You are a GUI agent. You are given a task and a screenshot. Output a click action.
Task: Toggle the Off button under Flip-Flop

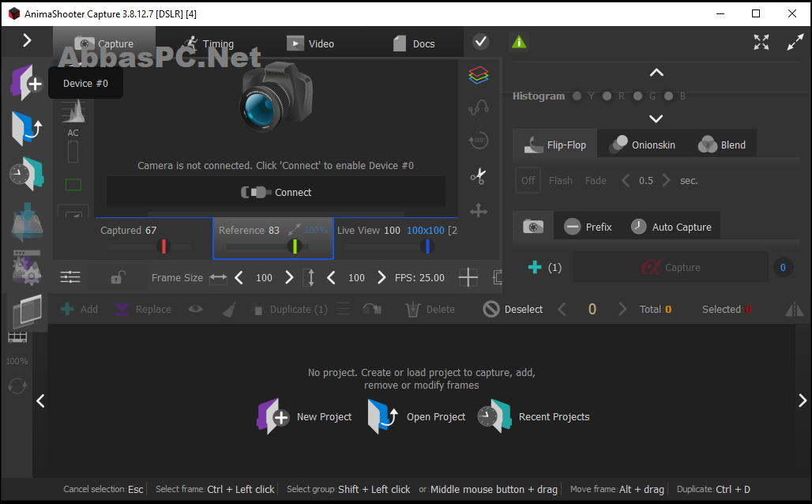point(528,180)
